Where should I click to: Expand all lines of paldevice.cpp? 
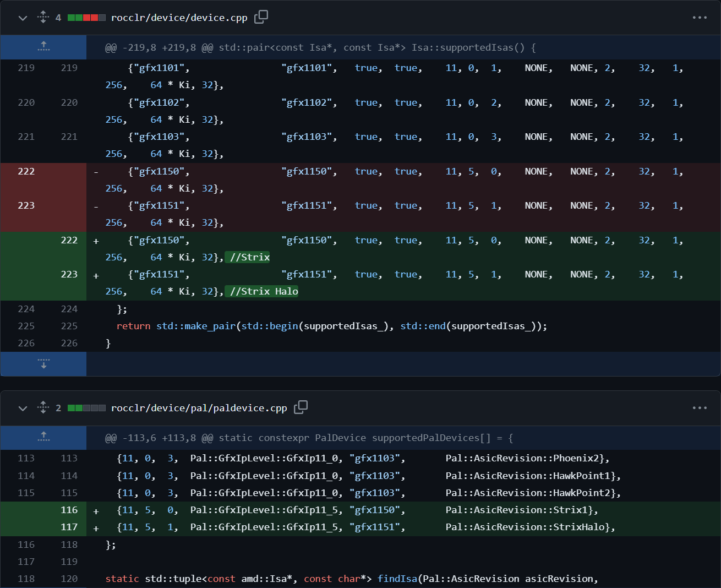[43, 408]
